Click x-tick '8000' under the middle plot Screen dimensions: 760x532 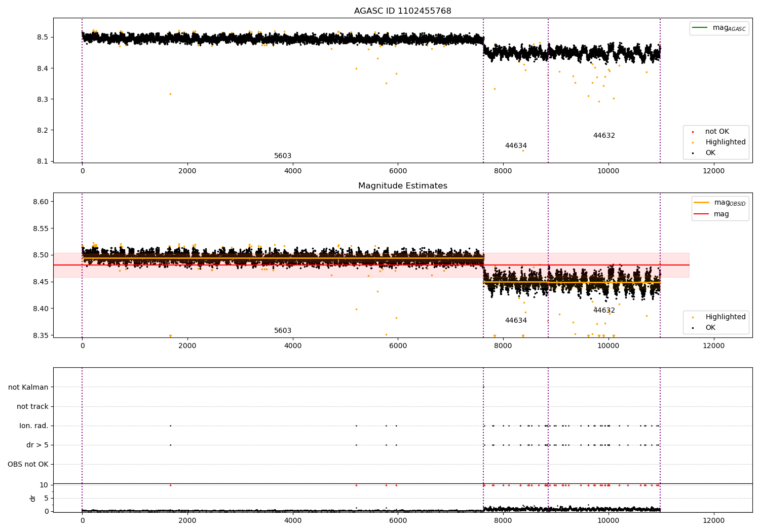click(x=503, y=346)
